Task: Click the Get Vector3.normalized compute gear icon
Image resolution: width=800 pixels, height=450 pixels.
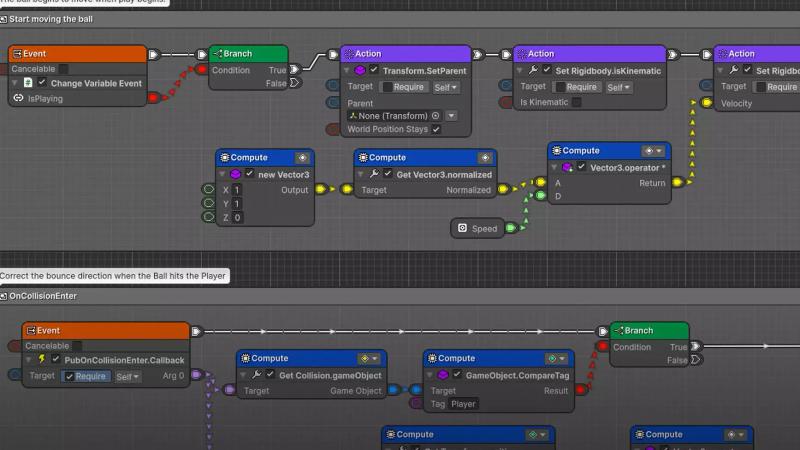Action: [x=363, y=158]
